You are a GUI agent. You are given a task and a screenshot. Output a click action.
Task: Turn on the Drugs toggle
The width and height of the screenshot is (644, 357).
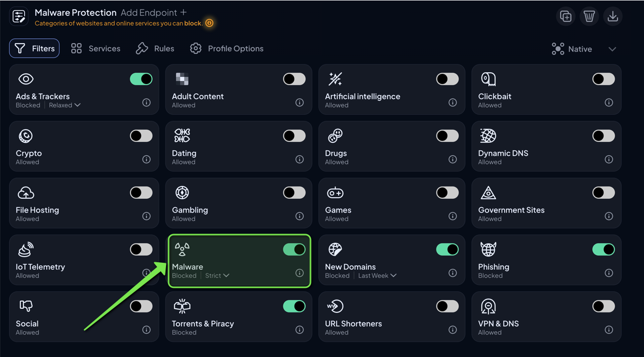[x=447, y=136]
